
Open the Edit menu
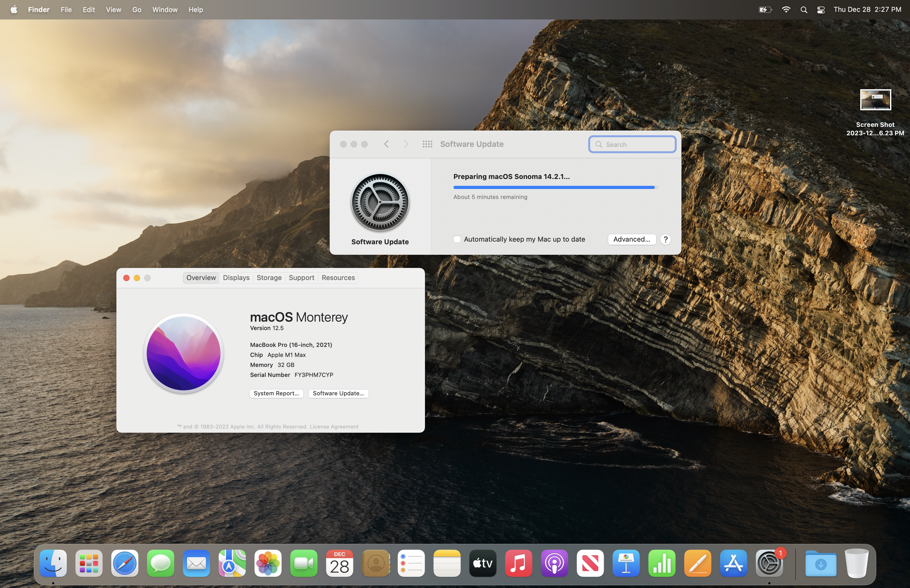tap(88, 9)
